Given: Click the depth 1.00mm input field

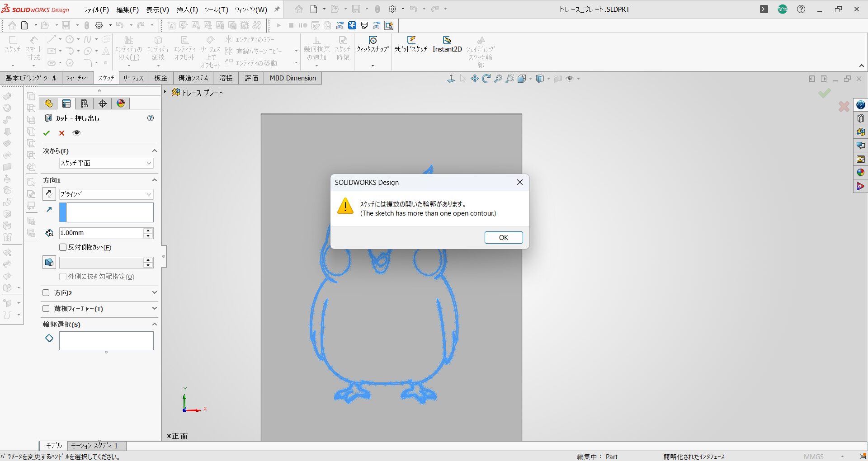Looking at the screenshot, I should [101, 233].
